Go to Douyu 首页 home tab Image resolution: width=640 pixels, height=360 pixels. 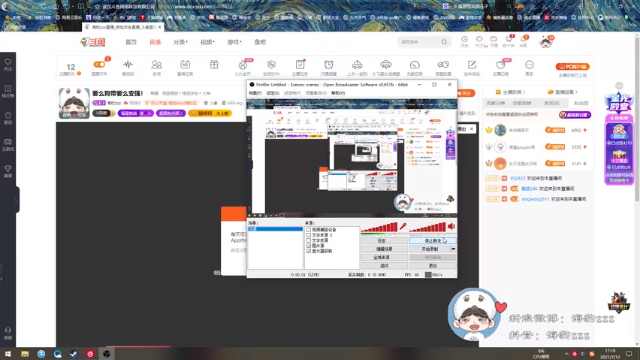click(x=131, y=42)
